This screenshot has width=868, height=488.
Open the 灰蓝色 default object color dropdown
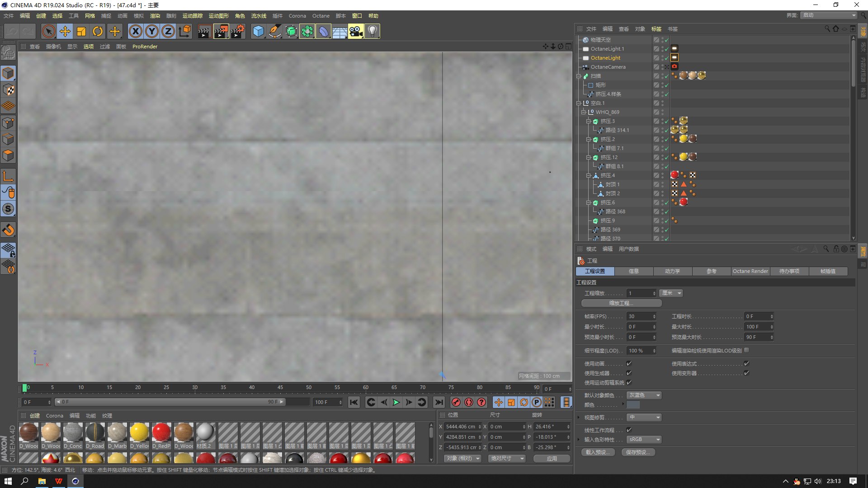point(644,395)
